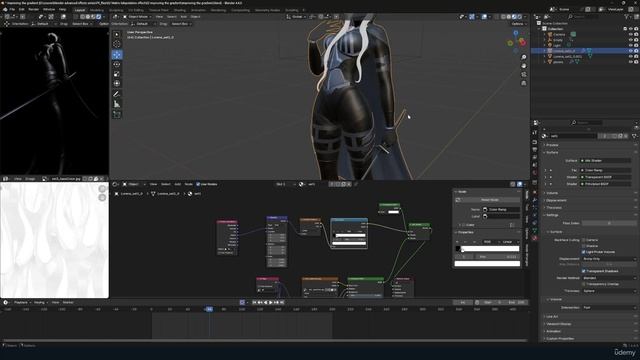Screen dimensions: 640x360
Task: Enable Backface Culling Shadow checkbox
Action: coord(584,246)
